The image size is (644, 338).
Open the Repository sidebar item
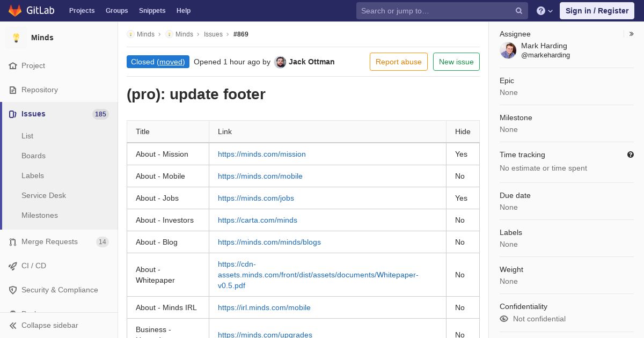(59, 90)
